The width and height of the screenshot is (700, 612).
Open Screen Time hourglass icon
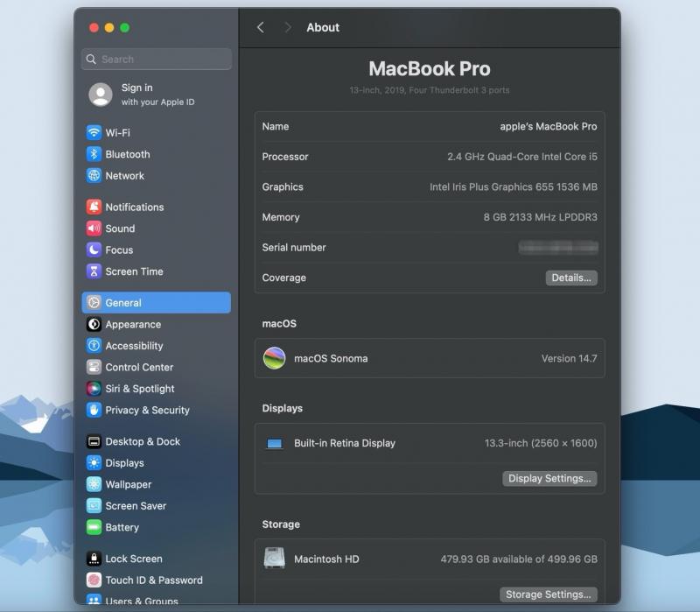(x=94, y=271)
